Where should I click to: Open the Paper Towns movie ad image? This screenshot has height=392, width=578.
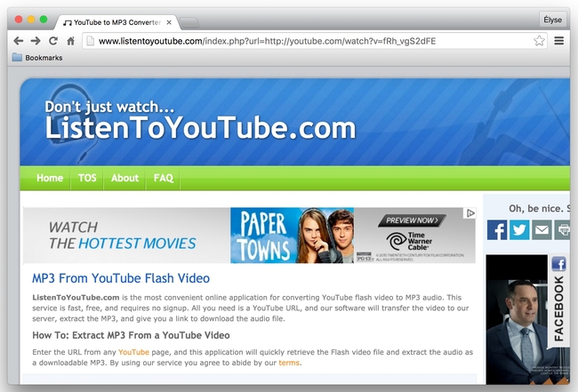tap(292, 236)
